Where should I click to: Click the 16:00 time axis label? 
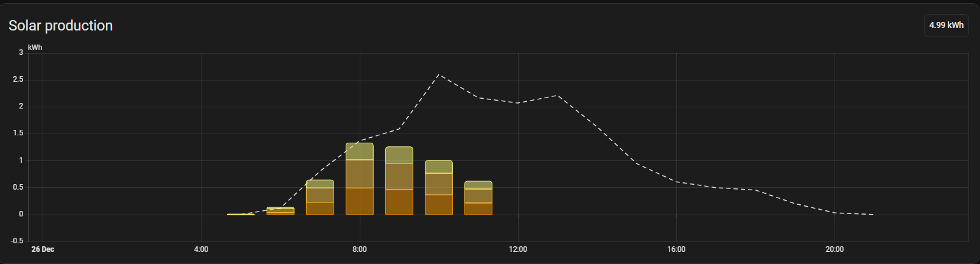[676, 249]
